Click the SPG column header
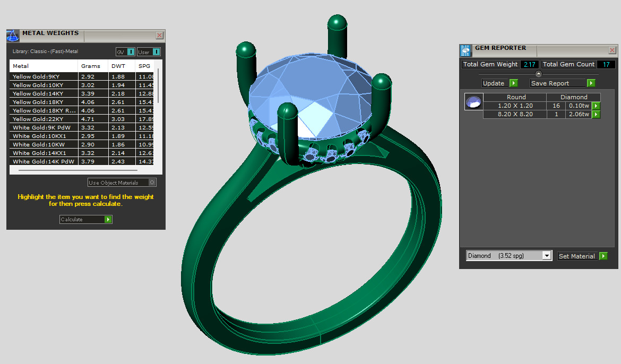Screen dimensions: 621x364 [144, 66]
